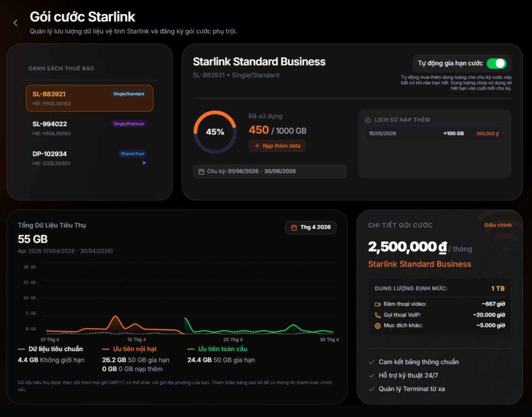Click the calendar icon beside Chu kỳ
Image resolution: width=532 pixels, height=417 pixels.
[201, 172]
